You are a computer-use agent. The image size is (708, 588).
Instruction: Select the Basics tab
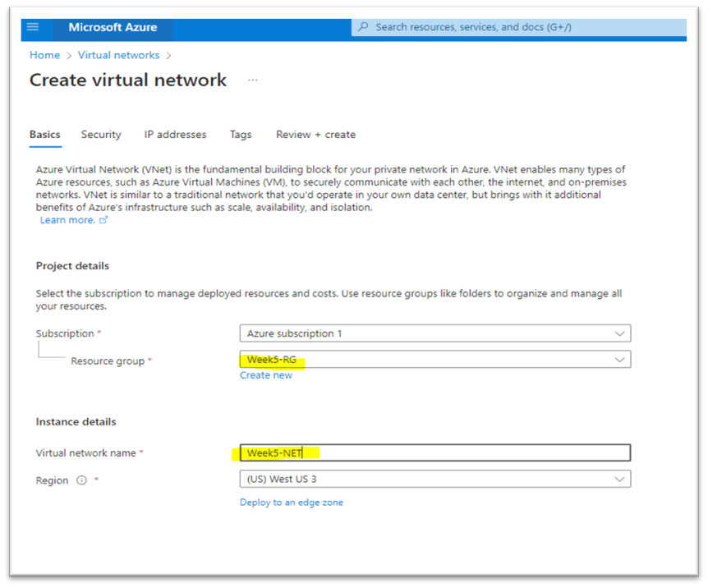pyautogui.click(x=45, y=135)
